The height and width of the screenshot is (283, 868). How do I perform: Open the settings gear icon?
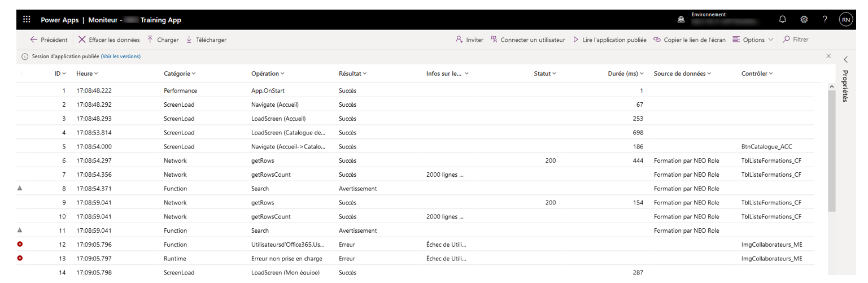pyautogui.click(x=804, y=20)
